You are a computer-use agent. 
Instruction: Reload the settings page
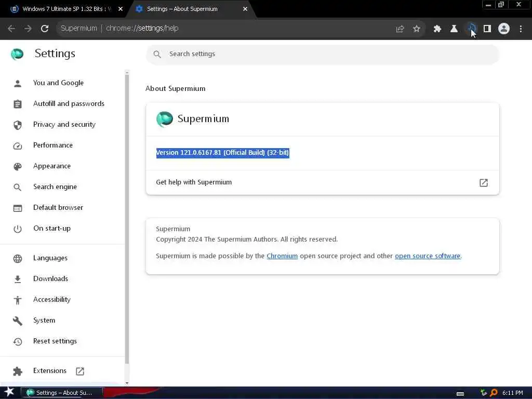pos(45,29)
